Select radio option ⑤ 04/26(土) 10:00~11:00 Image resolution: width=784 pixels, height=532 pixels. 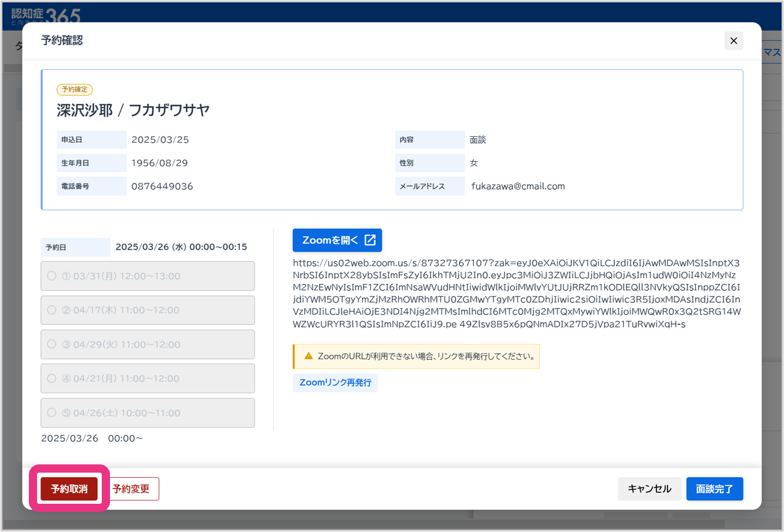(x=52, y=413)
